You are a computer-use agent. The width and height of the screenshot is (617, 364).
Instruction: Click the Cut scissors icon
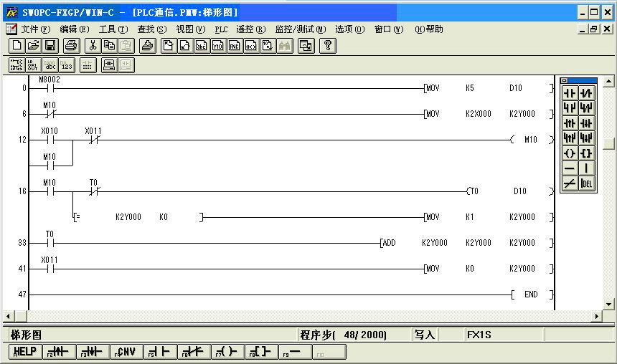click(x=92, y=46)
